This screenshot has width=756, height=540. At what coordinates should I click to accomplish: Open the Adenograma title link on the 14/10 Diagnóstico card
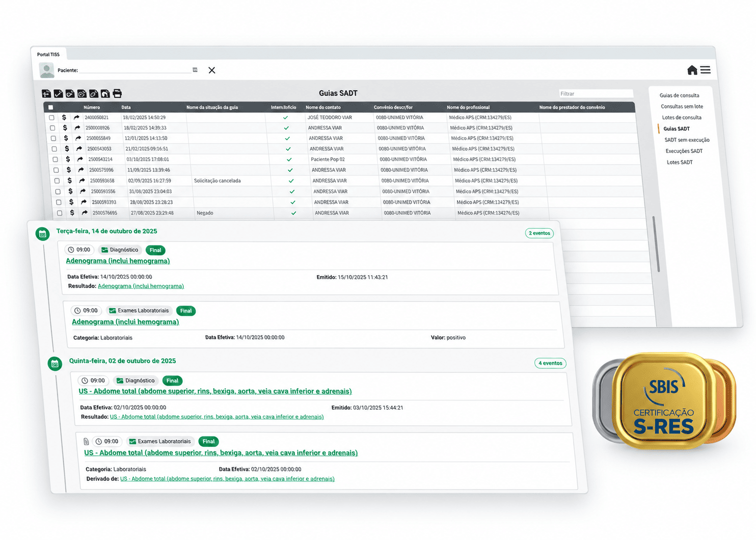(x=118, y=261)
